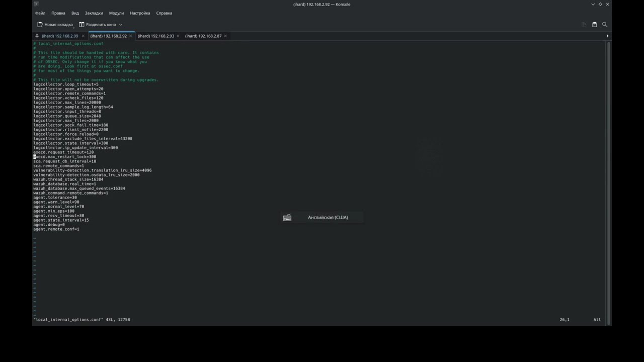Click the line logcollector.loop_timeout=5
The height and width of the screenshot is (362, 644).
tap(66, 84)
